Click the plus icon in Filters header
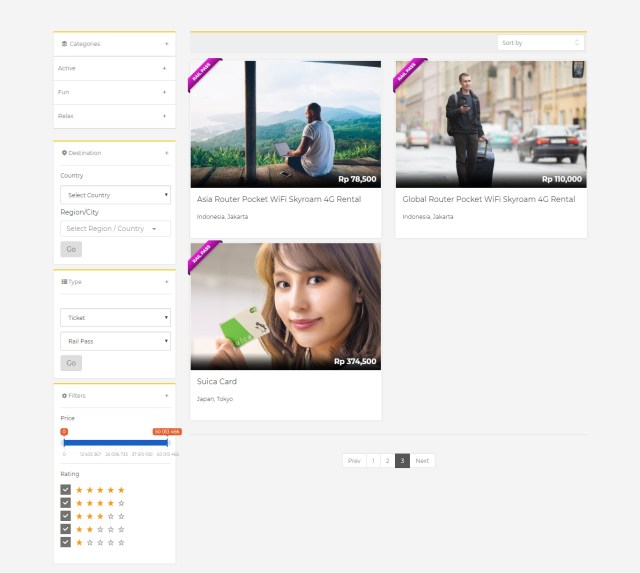The height and width of the screenshot is (573, 640). coord(166,396)
